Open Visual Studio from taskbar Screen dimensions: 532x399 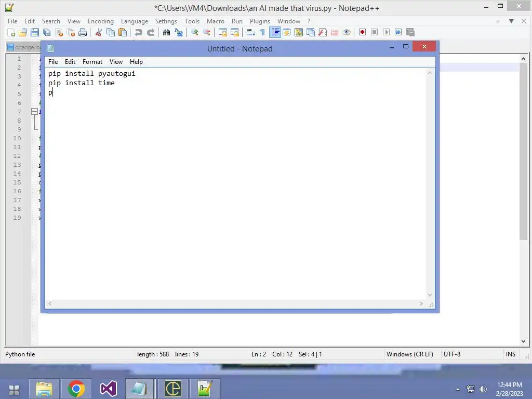tap(108, 389)
